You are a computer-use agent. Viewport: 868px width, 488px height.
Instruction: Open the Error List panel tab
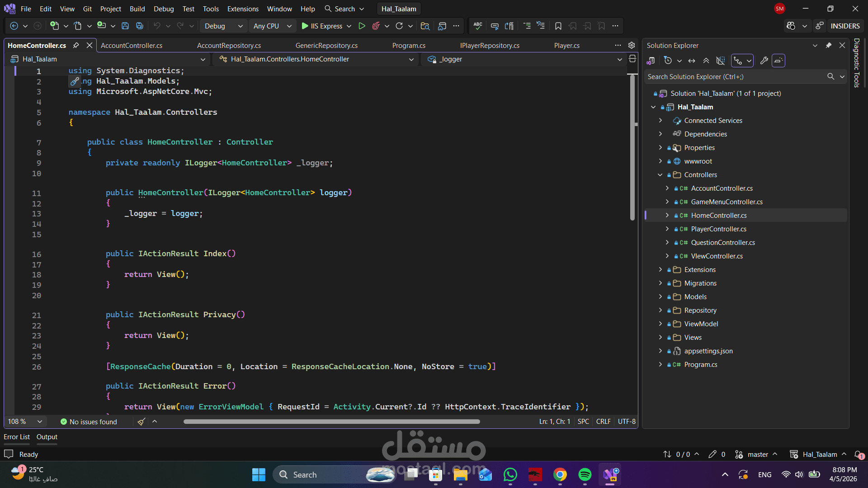17,437
